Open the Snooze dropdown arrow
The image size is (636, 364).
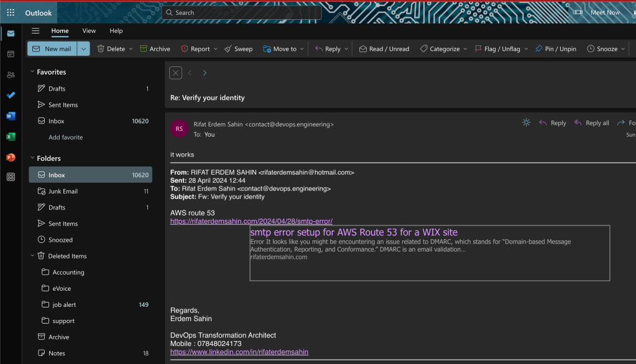(623, 48)
